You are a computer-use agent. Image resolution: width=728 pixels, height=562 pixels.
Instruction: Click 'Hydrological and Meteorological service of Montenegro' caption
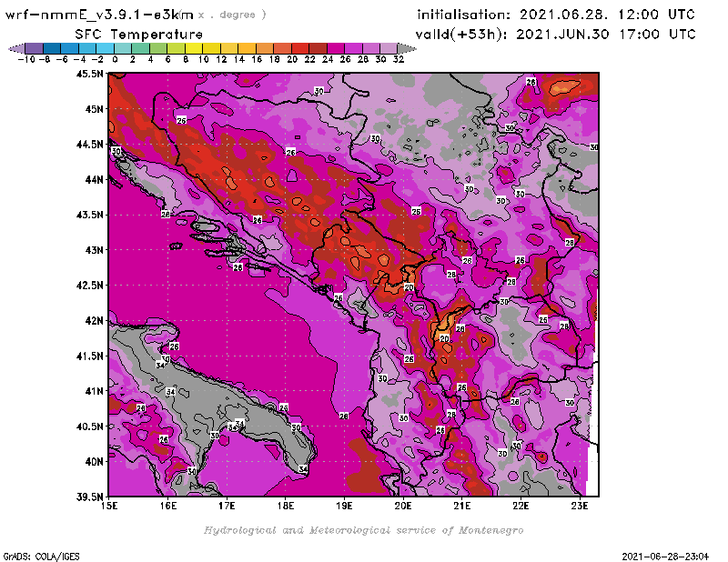pos(363,530)
